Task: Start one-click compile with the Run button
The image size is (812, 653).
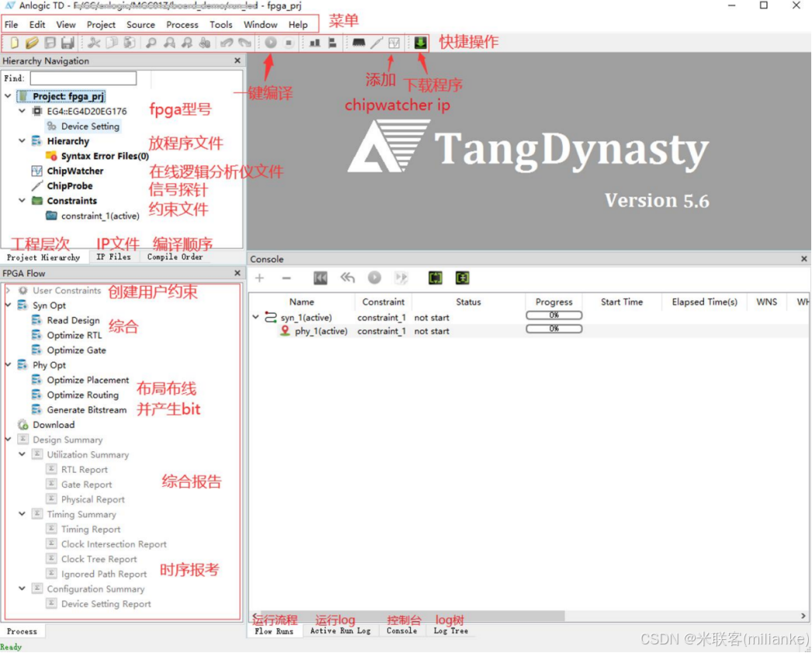Action: 270,43
